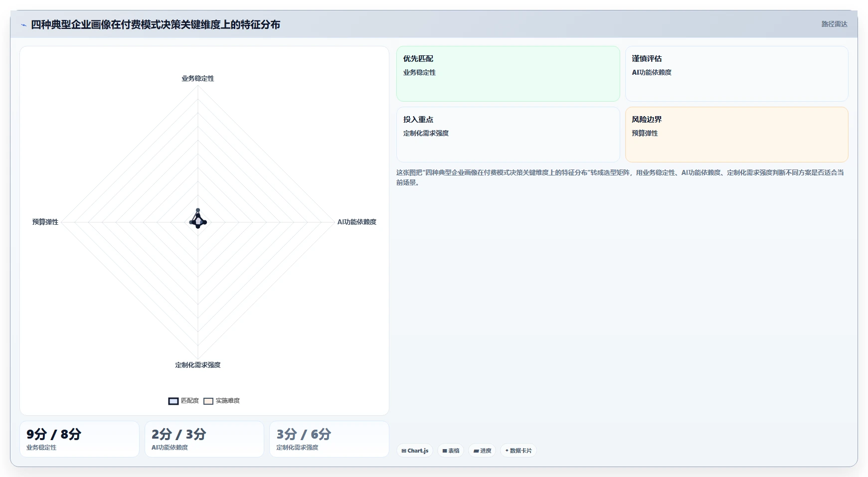Screen dimensions: 868x477
Task: Click the blue icon beside the chart title
Action: point(23,25)
